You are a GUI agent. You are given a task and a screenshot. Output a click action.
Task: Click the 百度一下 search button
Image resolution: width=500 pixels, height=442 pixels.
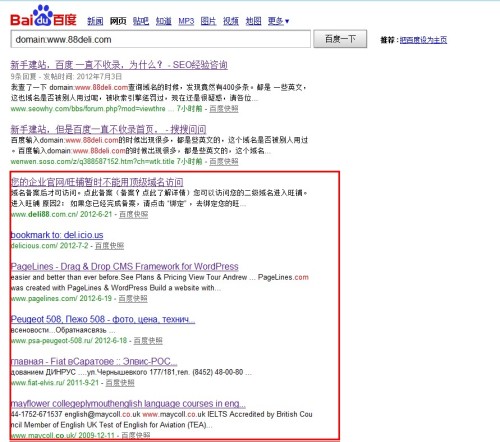(x=340, y=39)
